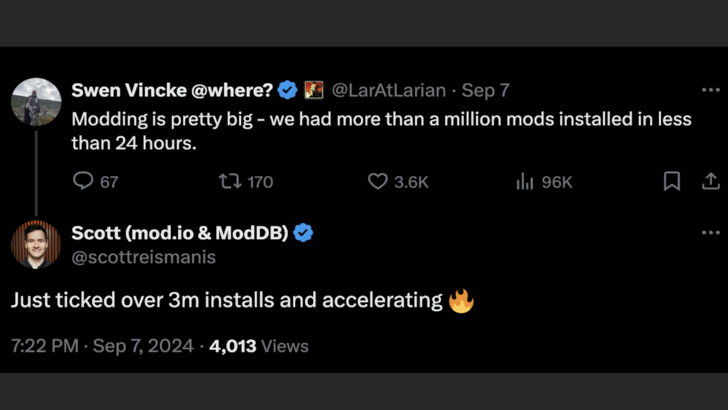This screenshot has width=728, height=410.
Task: Reply to Swen Vincke's tweet
Action: pyautogui.click(x=84, y=181)
